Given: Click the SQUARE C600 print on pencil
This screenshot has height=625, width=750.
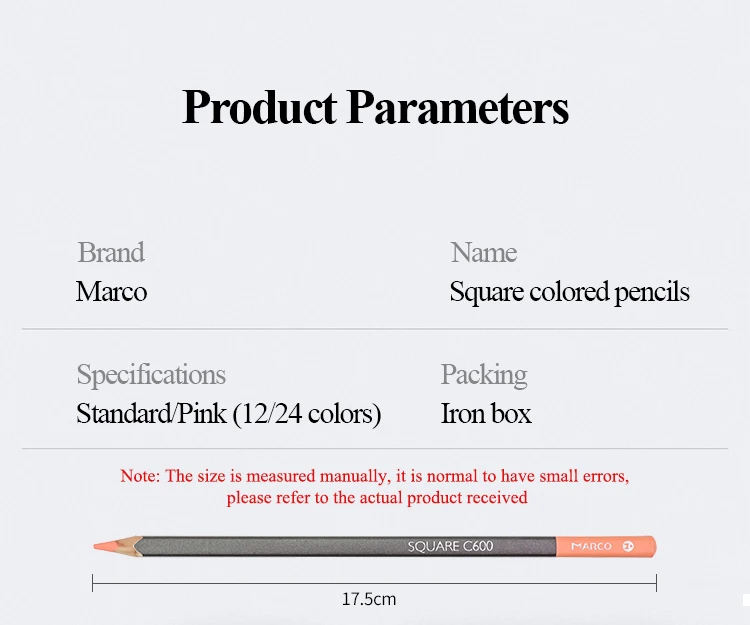Looking at the screenshot, I should click(450, 546).
